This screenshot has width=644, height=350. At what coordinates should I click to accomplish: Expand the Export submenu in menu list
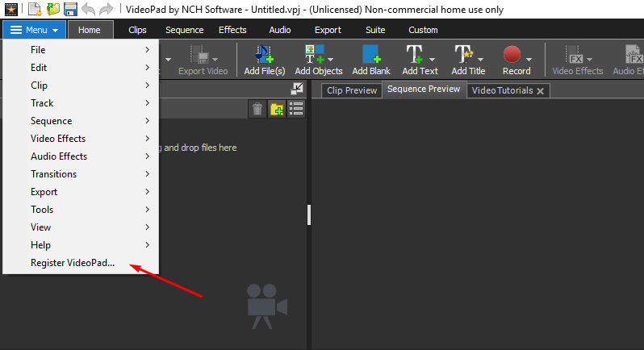pyautogui.click(x=81, y=192)
